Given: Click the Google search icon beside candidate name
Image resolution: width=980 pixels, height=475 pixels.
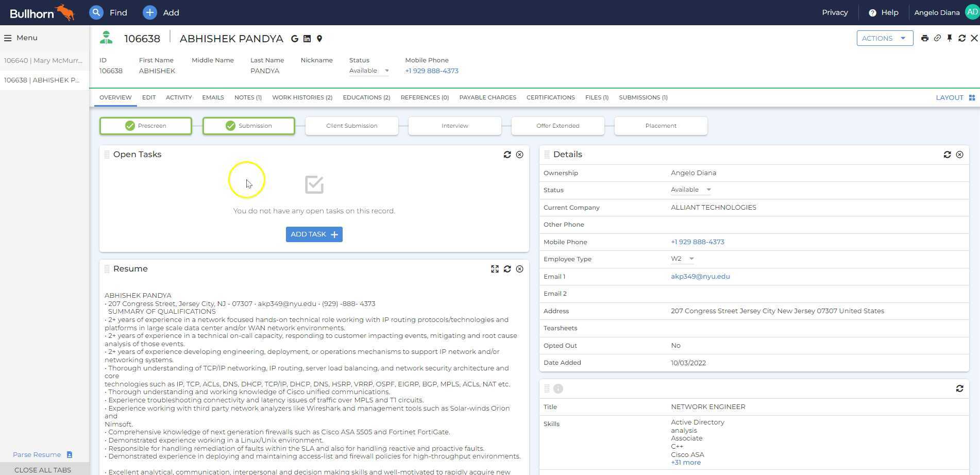Looking at the screenshot, I should tap(295, 39).
